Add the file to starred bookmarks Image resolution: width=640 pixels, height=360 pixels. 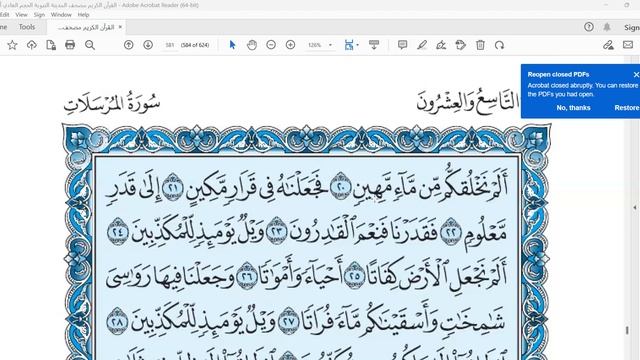(x=12, y=45)
